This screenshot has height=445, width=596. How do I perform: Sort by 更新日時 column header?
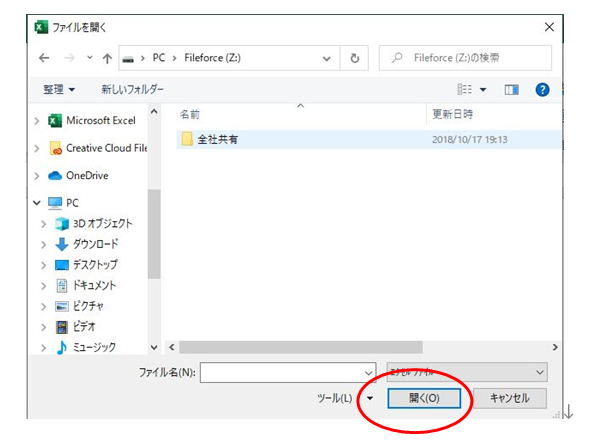coord(452,114)
